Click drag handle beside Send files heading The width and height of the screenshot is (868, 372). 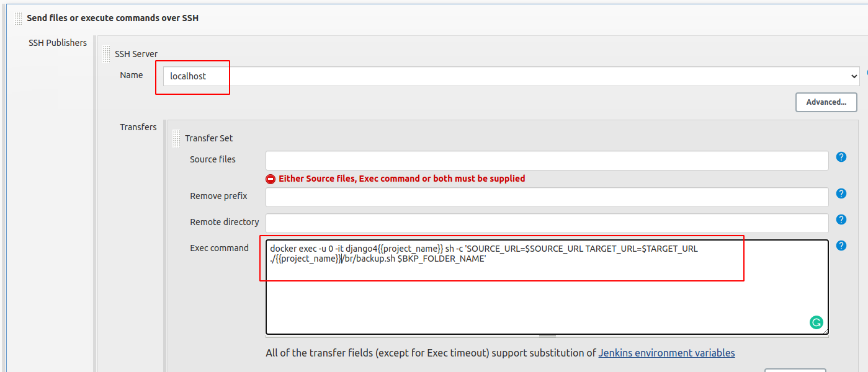[x=19, y=18]
